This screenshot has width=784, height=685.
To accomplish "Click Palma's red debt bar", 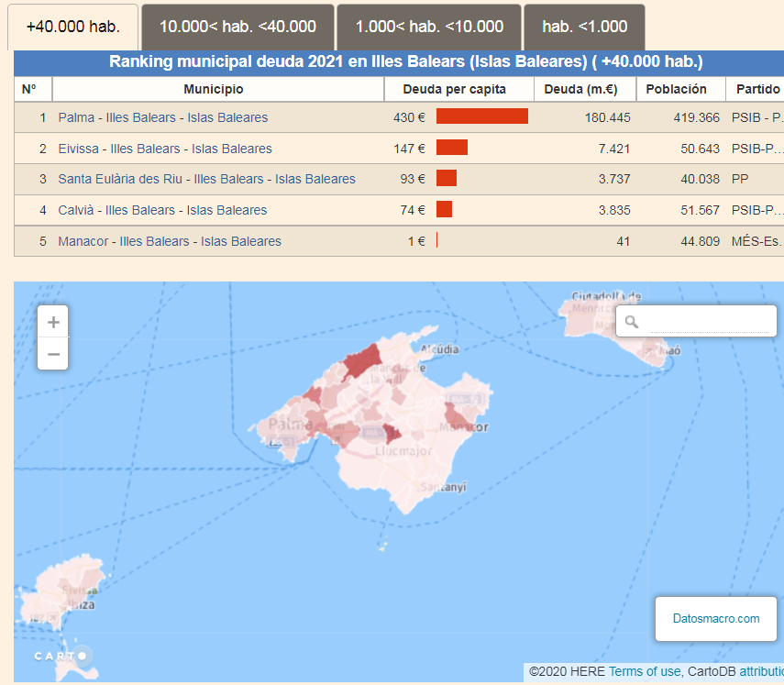I will coord(482,116).
